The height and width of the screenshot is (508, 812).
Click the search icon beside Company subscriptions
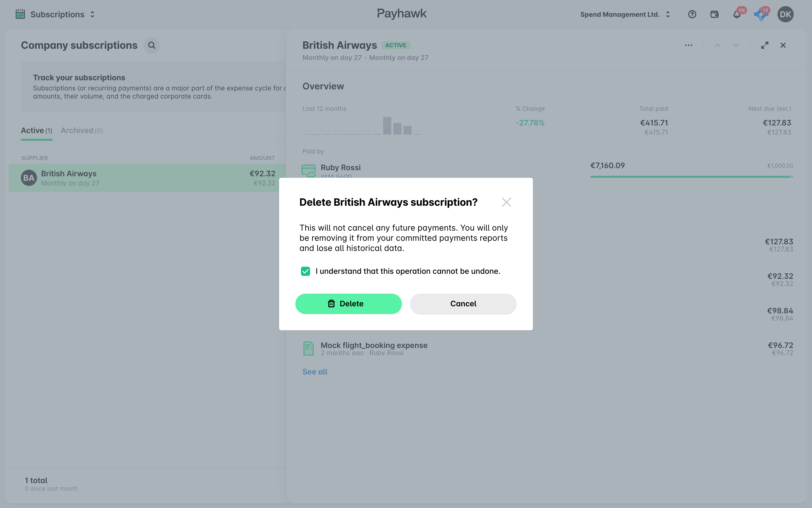point(152,45)
